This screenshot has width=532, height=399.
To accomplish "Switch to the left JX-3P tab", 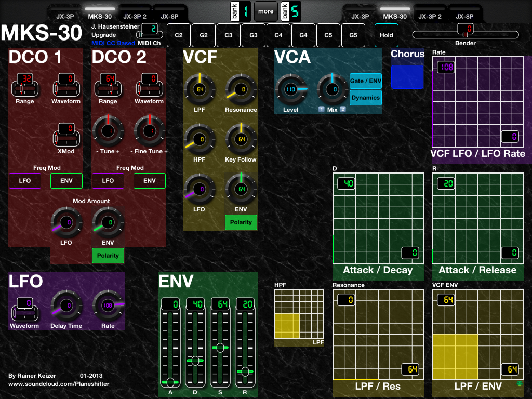I will point(65,14).
